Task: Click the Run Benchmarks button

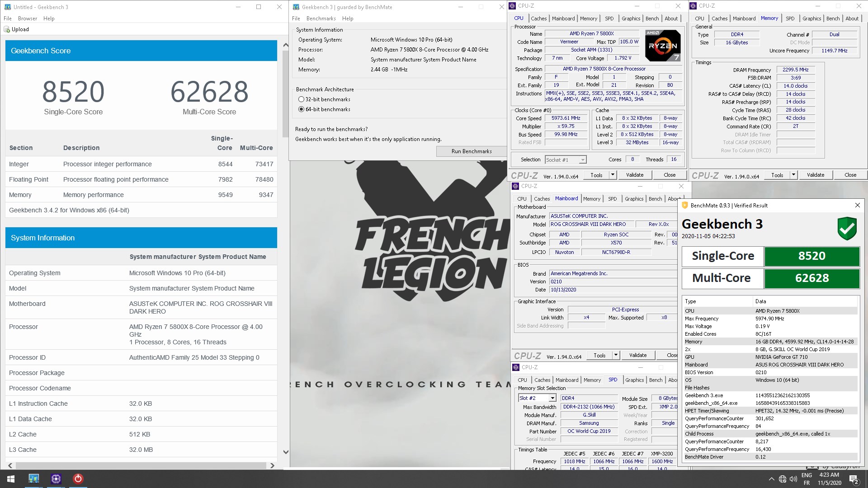Action: (471, 151)
